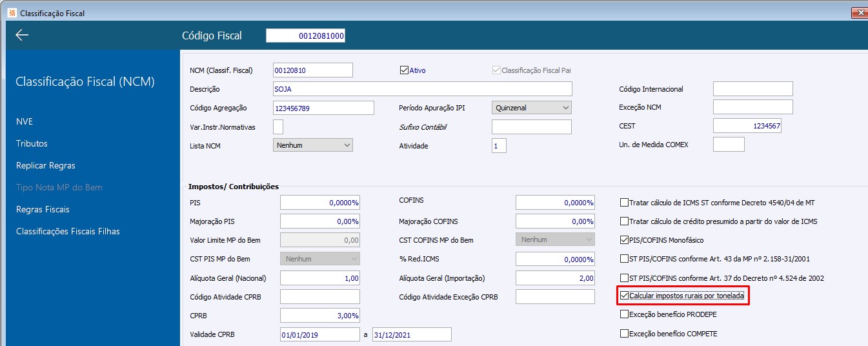Click the Classificação Fiscal window app icon

tap(11, 12)
